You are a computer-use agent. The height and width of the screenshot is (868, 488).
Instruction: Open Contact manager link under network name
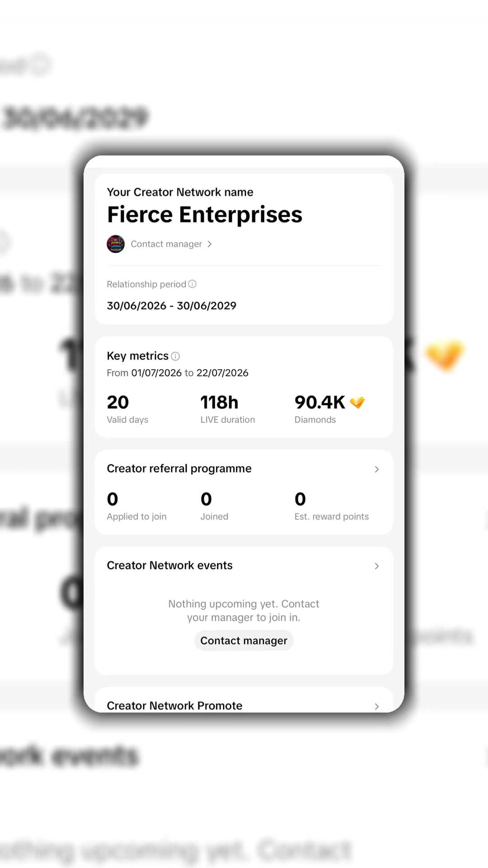pyautogui.click(x=166, y=244)
